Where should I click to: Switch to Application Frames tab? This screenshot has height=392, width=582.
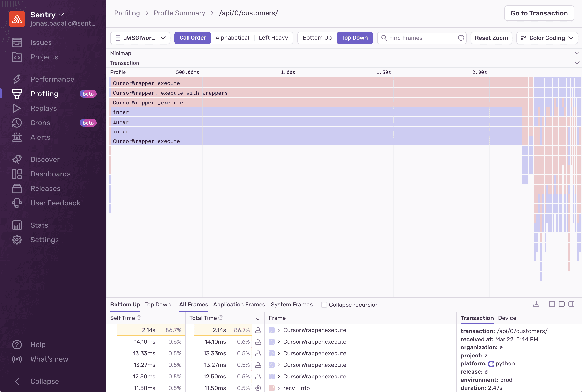pyautogui.click(x=239, y=305)
